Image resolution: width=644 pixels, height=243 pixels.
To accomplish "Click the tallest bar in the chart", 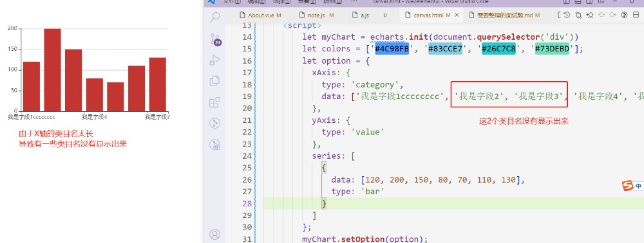I will click(x=53, y=69).
